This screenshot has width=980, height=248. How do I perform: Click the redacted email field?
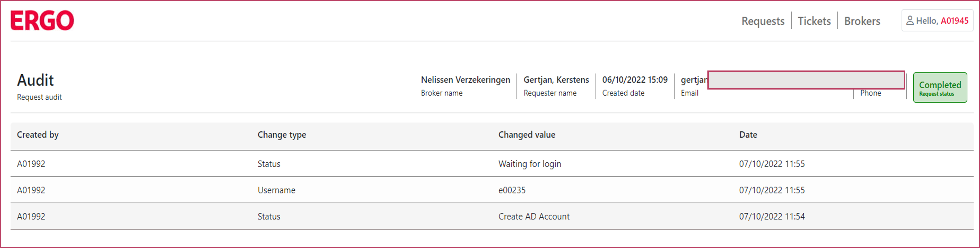805,80
